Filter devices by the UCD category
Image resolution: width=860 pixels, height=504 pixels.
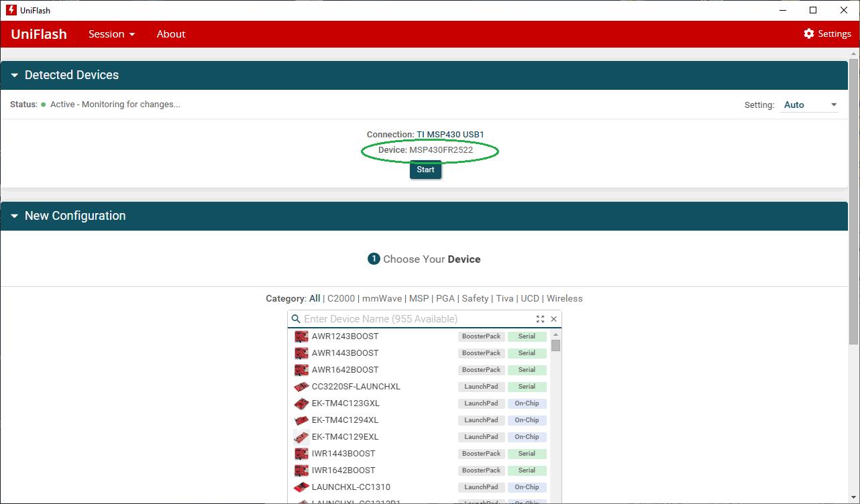530,299
